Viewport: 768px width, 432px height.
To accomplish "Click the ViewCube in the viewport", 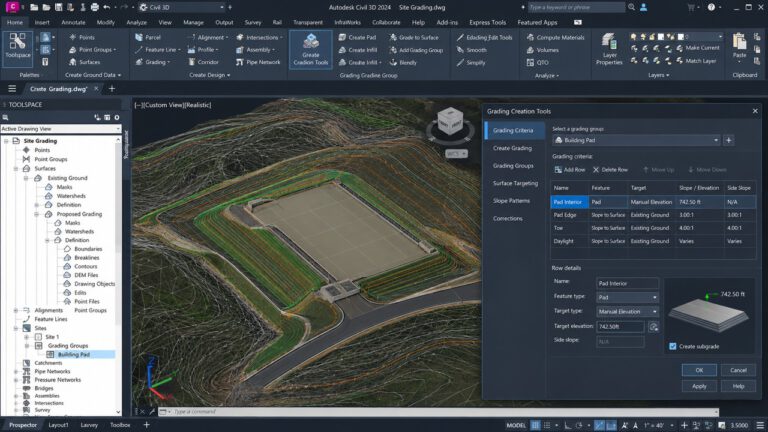I will click(x=450, y=121).
